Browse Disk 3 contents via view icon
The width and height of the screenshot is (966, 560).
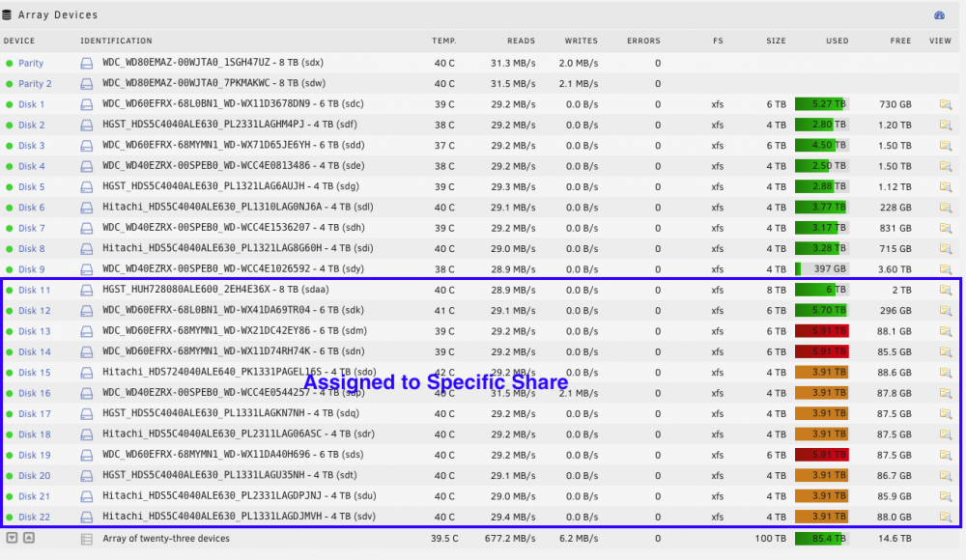(945, 146)
